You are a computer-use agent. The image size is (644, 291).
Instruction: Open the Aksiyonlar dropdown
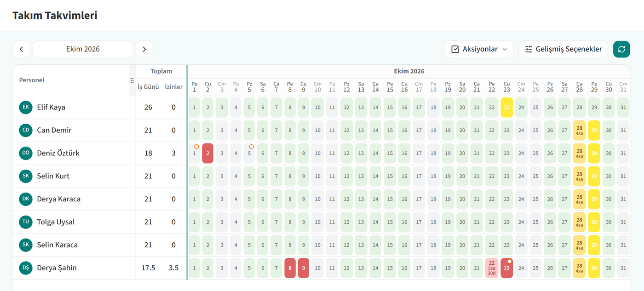479,49
